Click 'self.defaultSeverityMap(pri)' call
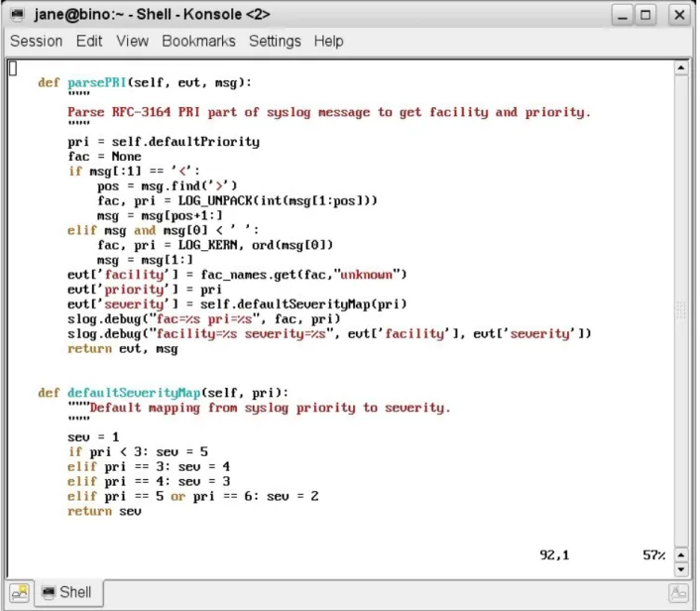The image size is (700, 611). [303, 305]
